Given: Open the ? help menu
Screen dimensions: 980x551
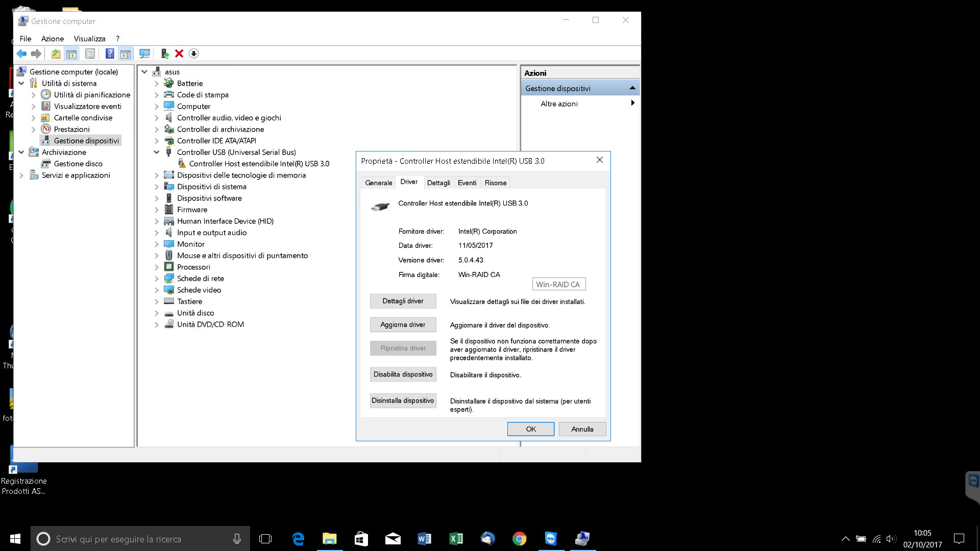Looking at the screenshot, I should point(117,39).
